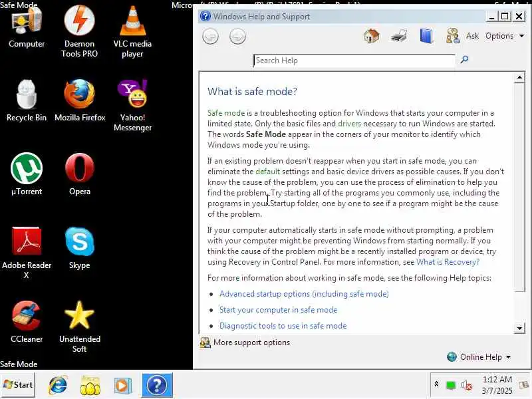This screenshot has height=399, width=532.
Task: Open Help and Support home page
Action: (372, 36)
